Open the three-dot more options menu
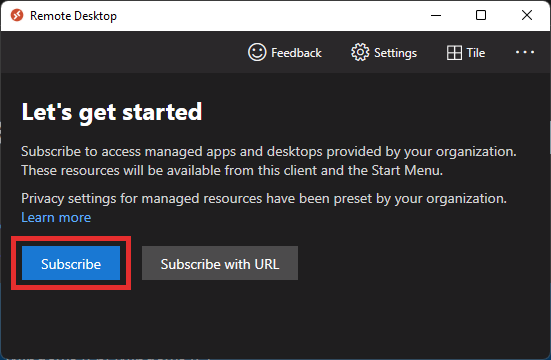The image size is (551, 360). click(x=525, y=52)
